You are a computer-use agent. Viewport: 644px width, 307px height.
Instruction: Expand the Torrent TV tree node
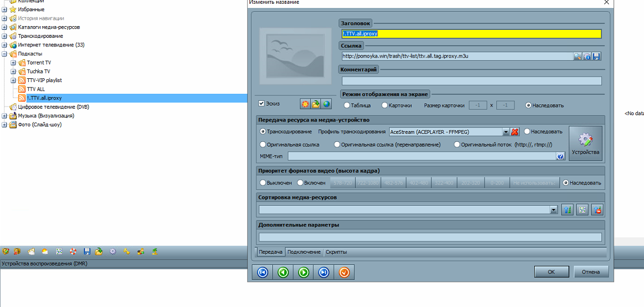(x=13, y=63)
